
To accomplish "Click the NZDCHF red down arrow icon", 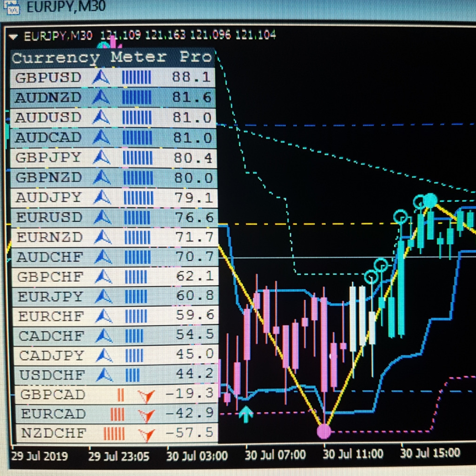I will pyautogui.click(x=148, y=434).
